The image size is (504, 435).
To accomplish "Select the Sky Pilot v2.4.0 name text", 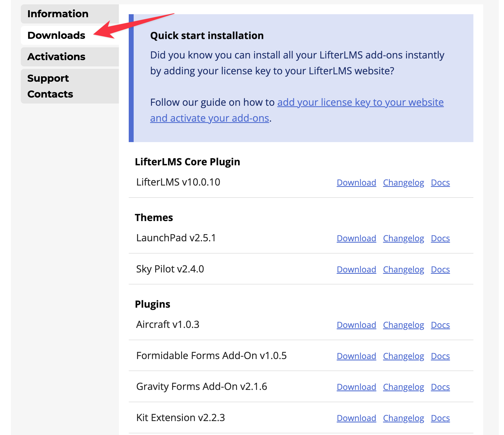I will point(170,269).
